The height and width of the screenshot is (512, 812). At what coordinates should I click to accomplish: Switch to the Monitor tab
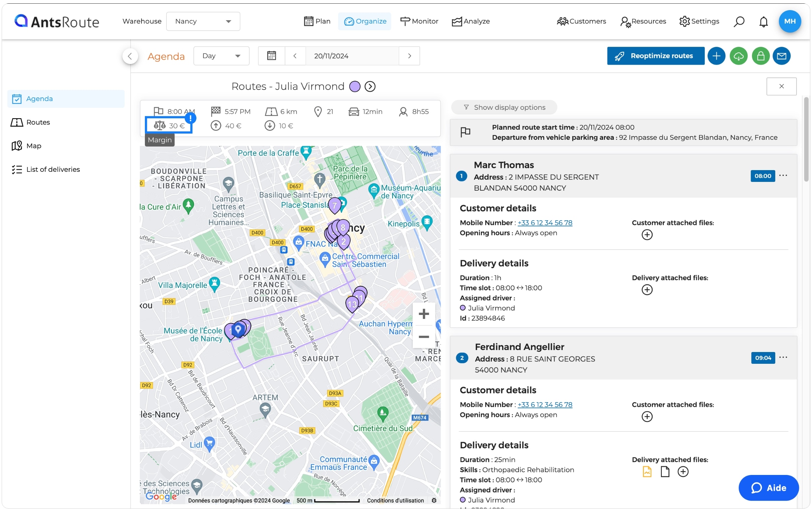[419, 21]
